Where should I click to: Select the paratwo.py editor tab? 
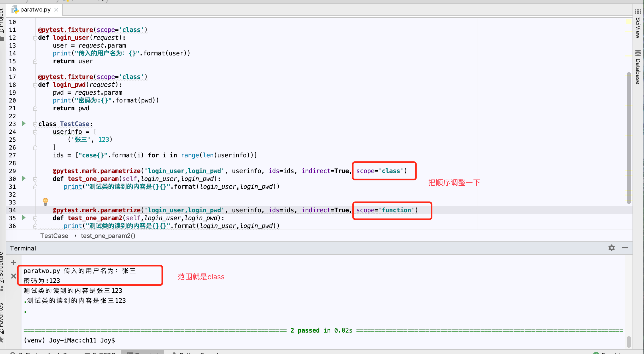[35, 9]
